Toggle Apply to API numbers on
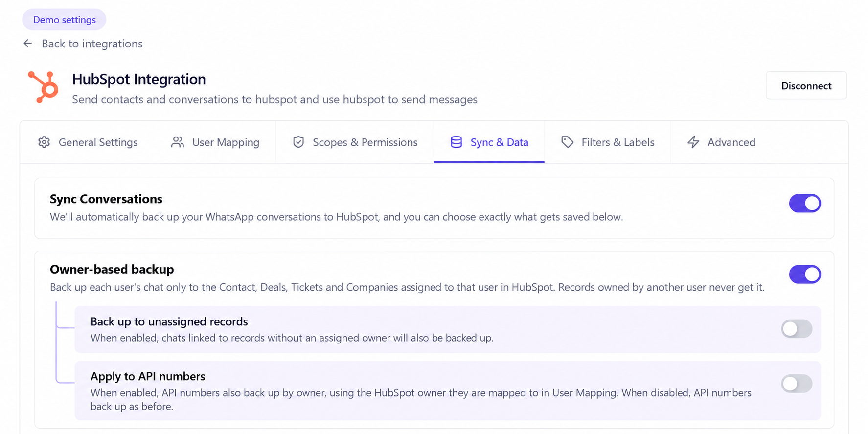868x434 pixels. [x=797, y=384]
